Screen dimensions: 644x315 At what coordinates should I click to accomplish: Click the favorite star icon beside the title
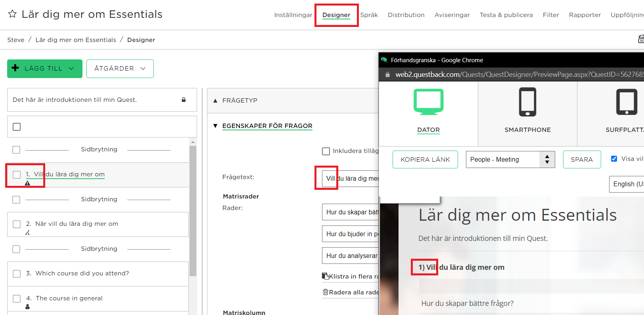[12, 14]
